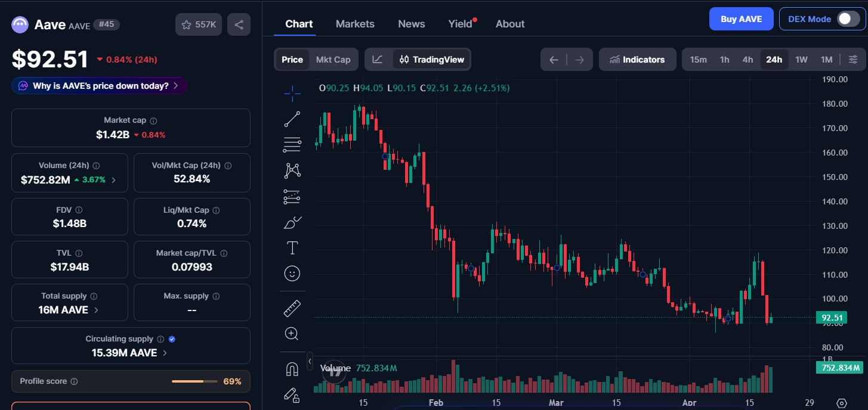Image resolution: width=868 pixels, height=410 pixels.
Task: Open the News section
Action: 411,23
